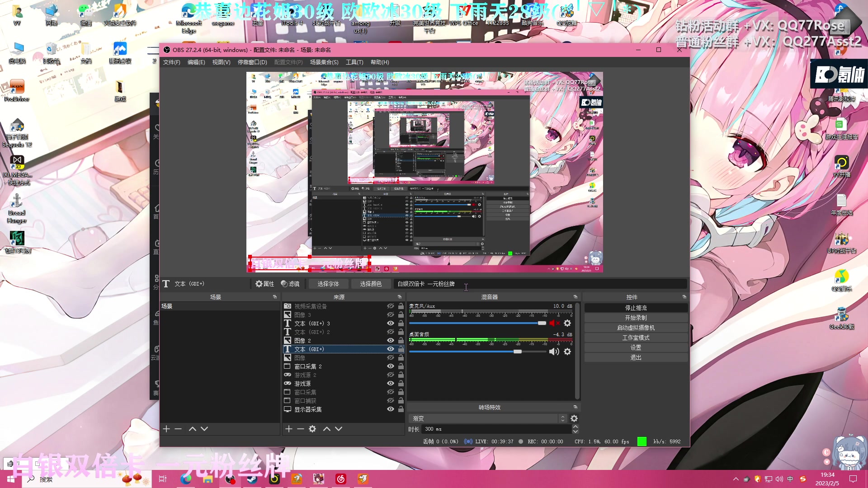This screenshot has width=868, height=488.
Task: Enter 工作室模式 via its button
Action: pyautogui.click(x=636, y=338)
